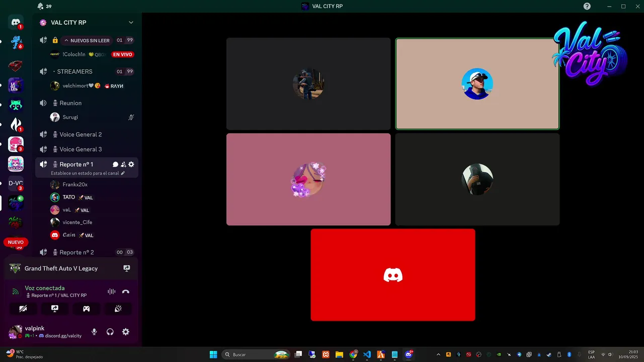Open XAMPP from taskbar
The height and width of the screenshot is (362, 644).
click(326, 354)
